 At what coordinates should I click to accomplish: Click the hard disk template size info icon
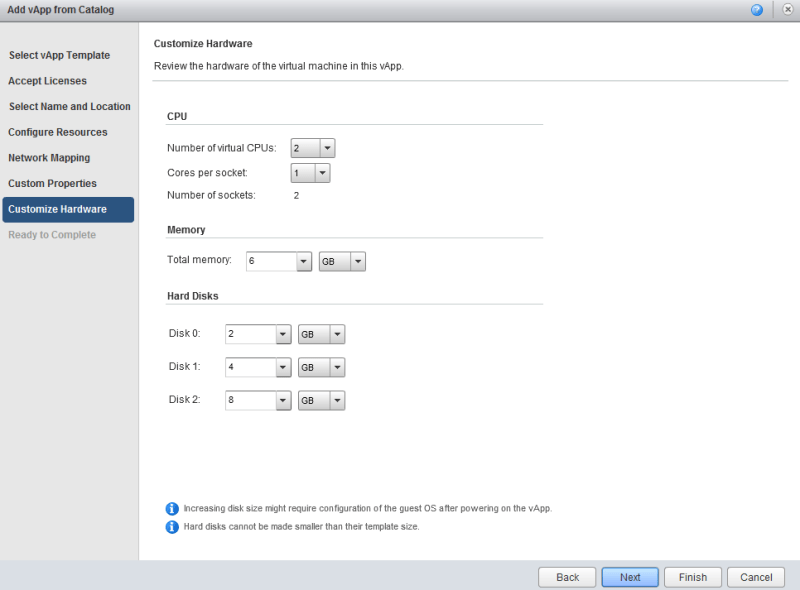point(172,527)
